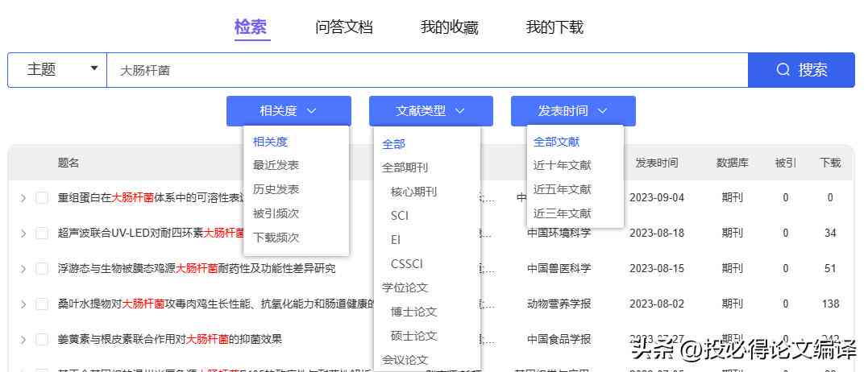Click the search box containing 大肠杆菌

tap(427, 70)
